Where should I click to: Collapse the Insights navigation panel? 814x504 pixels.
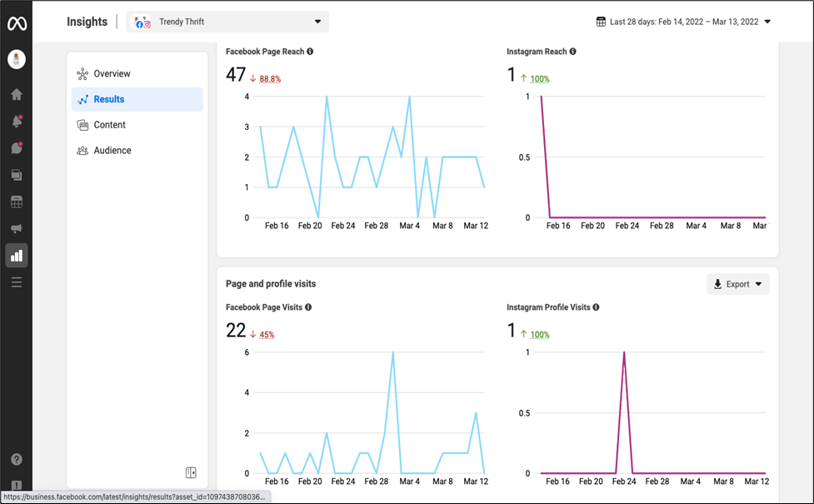(191, 472)
